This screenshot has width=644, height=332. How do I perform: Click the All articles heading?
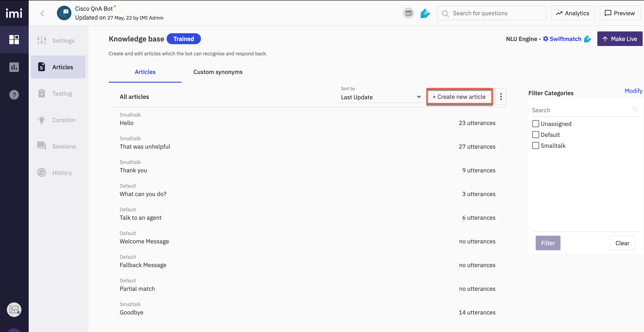(x=134, y=97)
